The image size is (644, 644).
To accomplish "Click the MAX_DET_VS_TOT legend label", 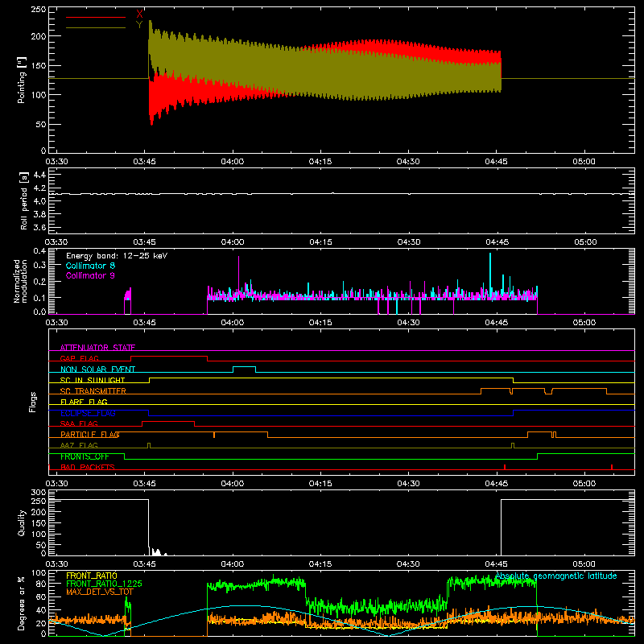I will [x=100, y=592].
